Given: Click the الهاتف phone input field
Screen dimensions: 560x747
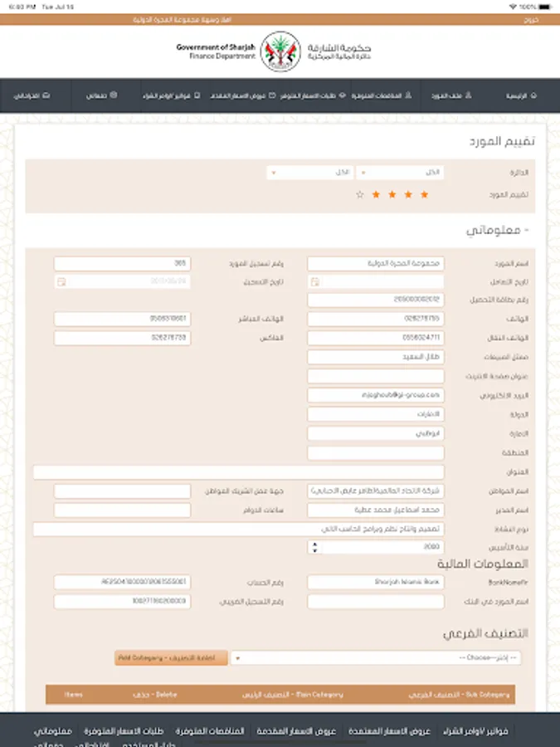Looking at the screenshot, I should (x=376, y=319).
